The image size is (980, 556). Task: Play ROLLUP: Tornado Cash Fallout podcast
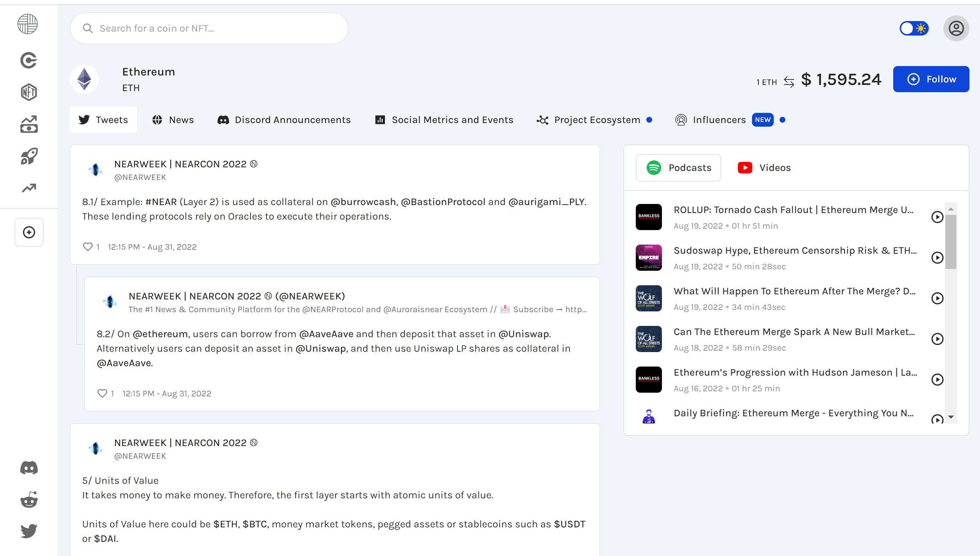937,217
